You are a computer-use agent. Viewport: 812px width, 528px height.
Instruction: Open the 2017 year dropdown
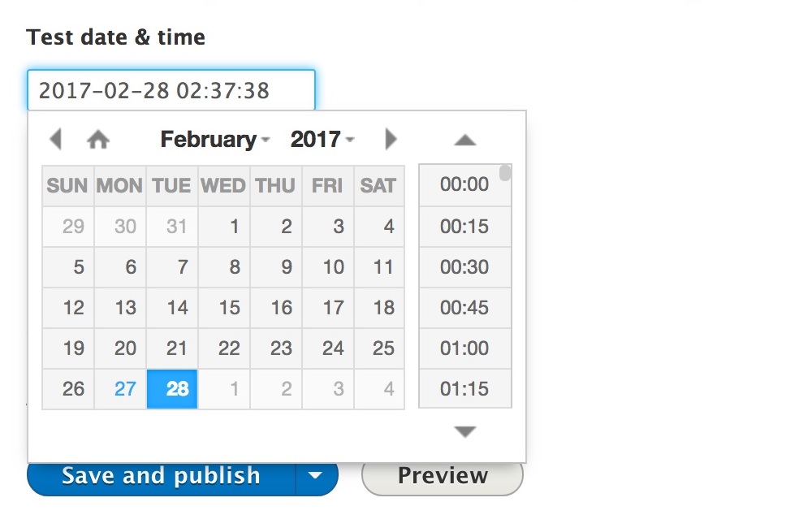(x=322, y=140)
